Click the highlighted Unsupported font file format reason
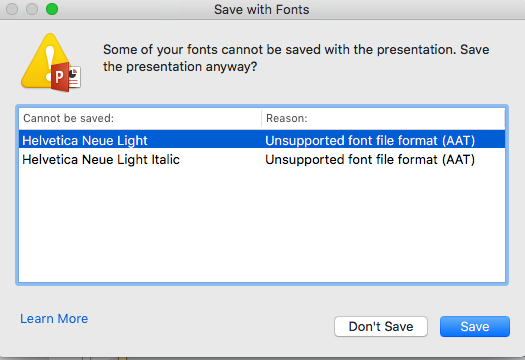This screenshot has height=360, width=525. coord(370,140)
